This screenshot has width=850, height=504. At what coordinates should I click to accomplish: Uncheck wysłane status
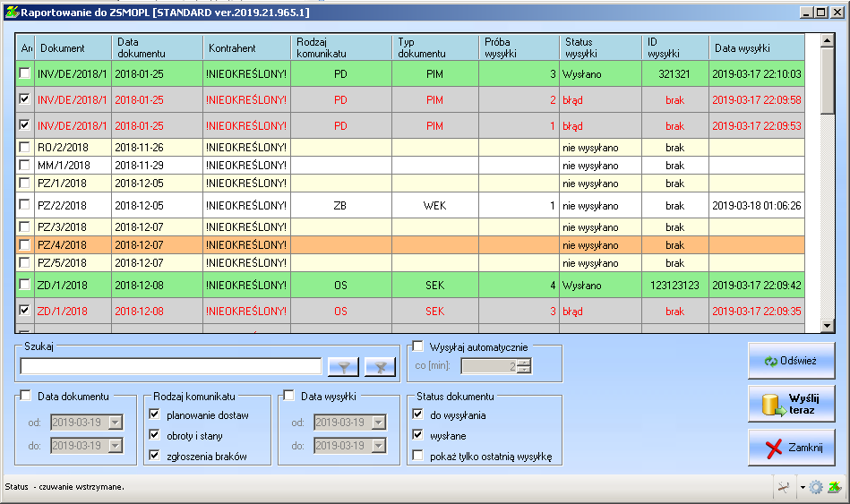(418, 435)
